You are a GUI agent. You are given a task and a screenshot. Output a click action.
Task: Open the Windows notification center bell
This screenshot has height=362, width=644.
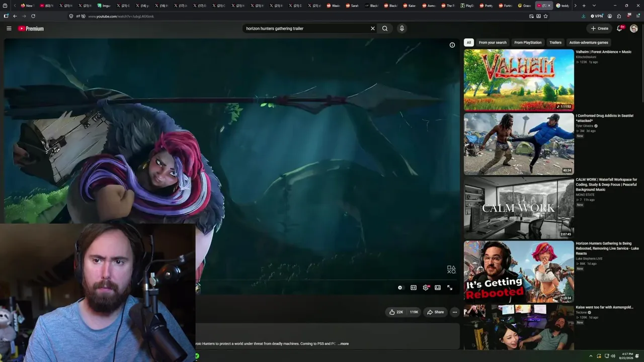point(637,356)
